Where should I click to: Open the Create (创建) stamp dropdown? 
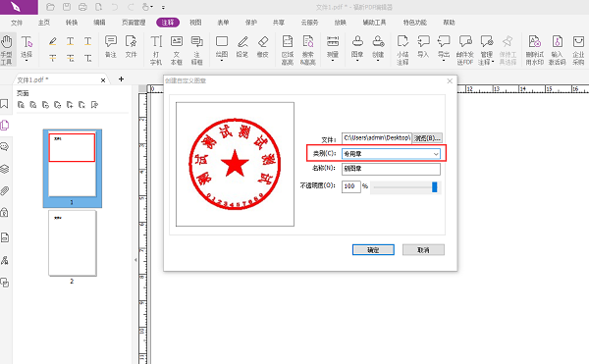(x=378, y=60)
